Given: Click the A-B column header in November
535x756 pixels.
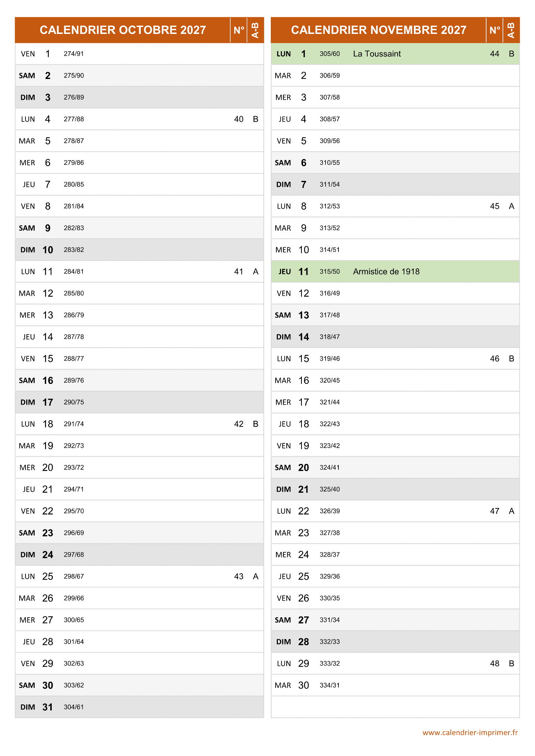Looking at the screenshot, I should click(x=511, y=30).
